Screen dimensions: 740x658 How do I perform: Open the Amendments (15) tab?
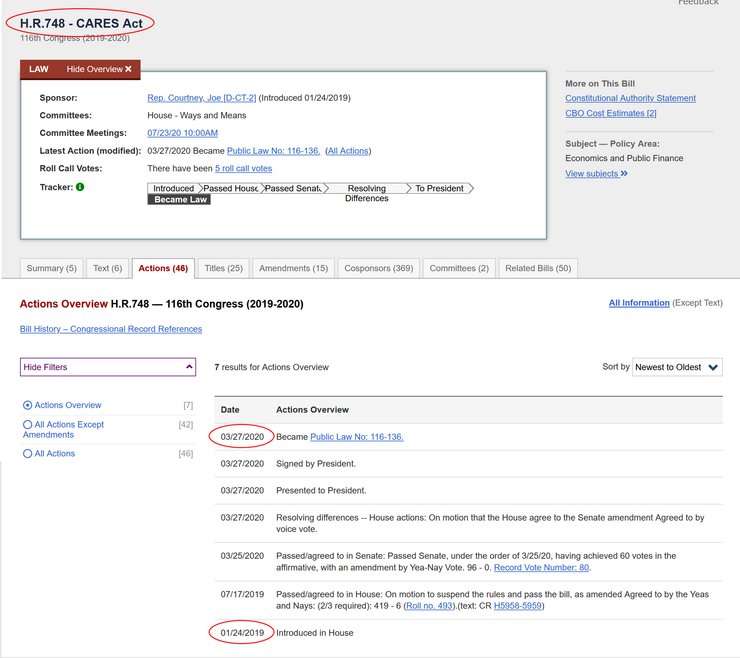coord(294,268)
